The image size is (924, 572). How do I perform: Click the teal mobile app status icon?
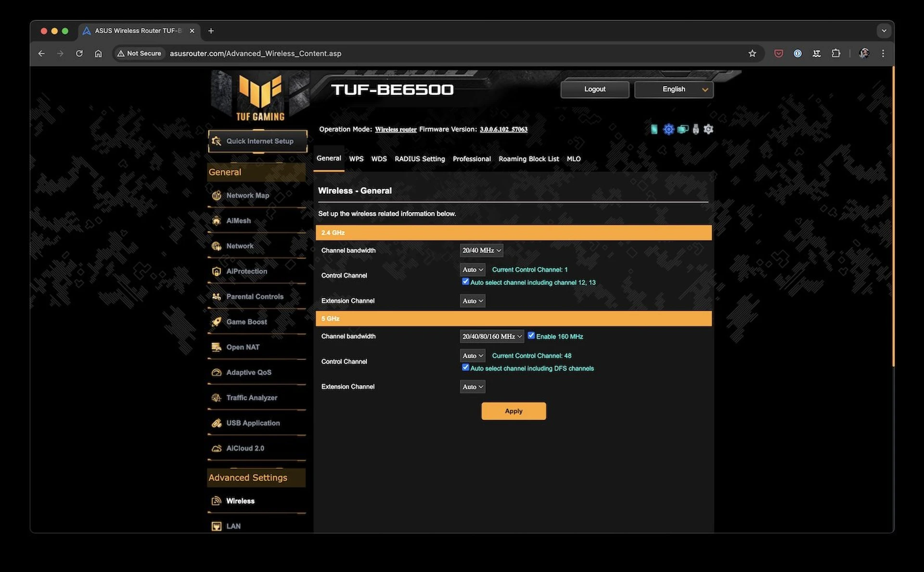pyautogui.click(x=654, y=129)
